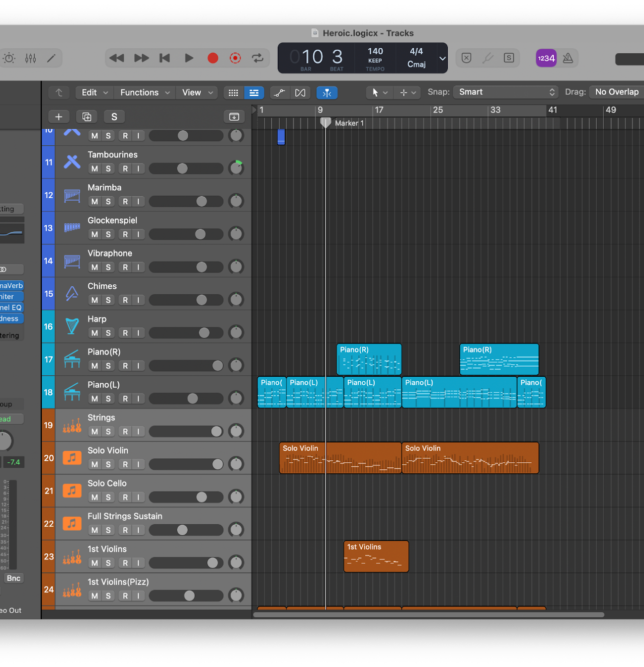The width and height of the screenshot is (644, 667).
Task: Click the Add Track plus button
Action: click(x=59, y=117)
